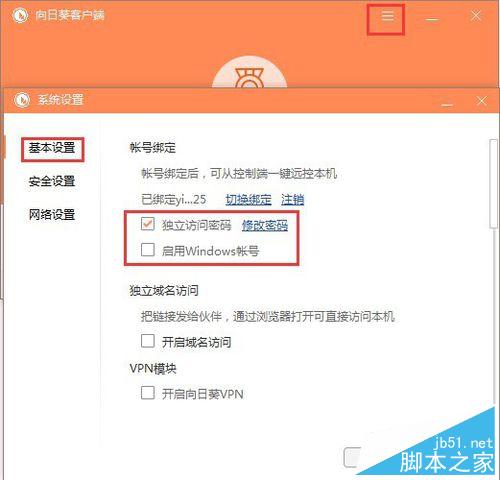This screenshot has height=480, width=500.
Task: Close the System Settings dialog
Action: pos(481,101)
